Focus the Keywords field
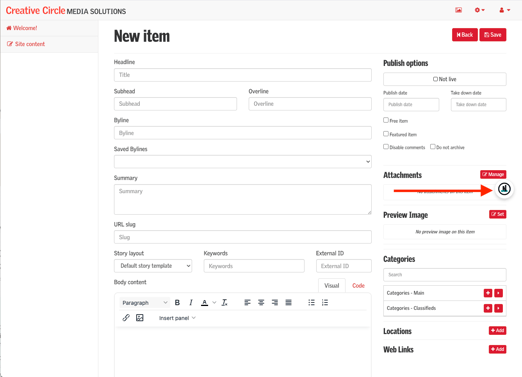 click(x=254, y=266)
